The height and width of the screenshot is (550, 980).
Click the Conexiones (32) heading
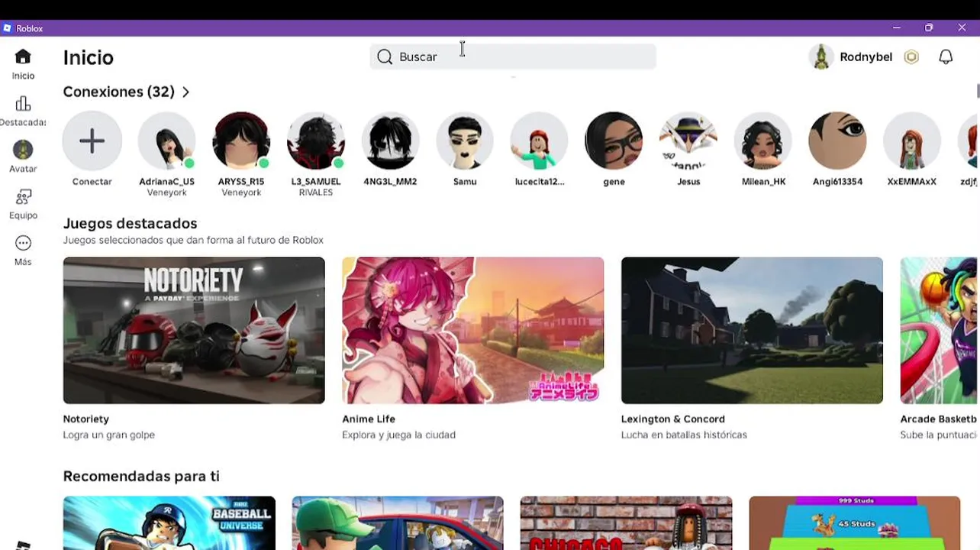coord(119,92)
